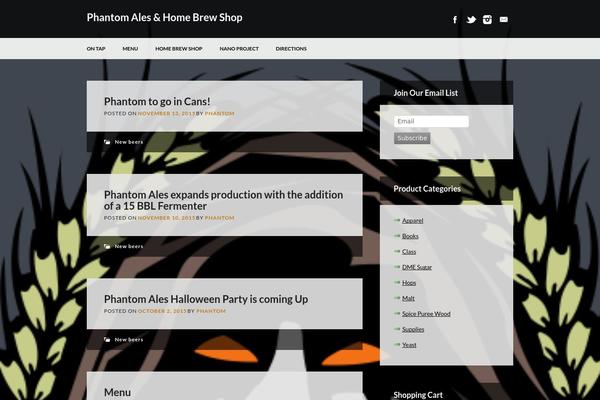
Task: Click the arrow icon beside Supplies
Action: [x=397, y=329]
